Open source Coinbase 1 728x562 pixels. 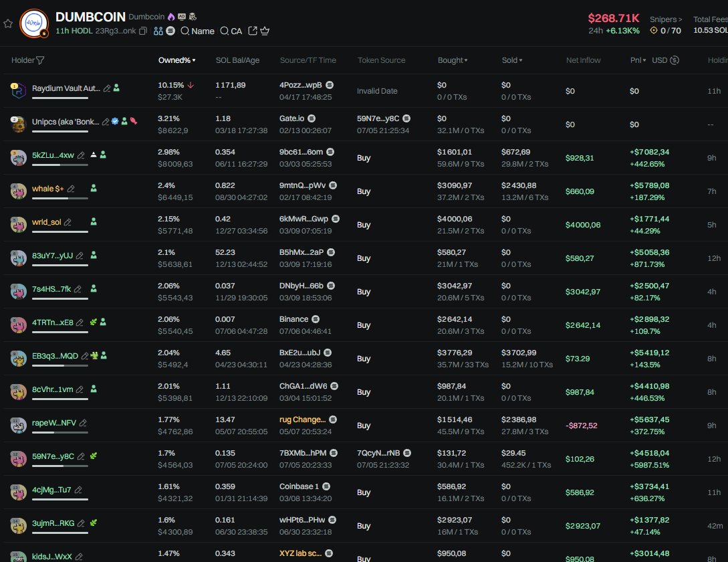(299, 486)
